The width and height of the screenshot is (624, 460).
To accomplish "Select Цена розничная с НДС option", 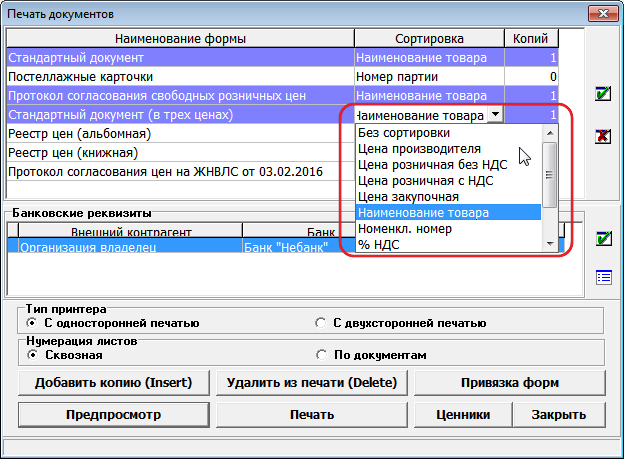I will [x=425, y=180].
